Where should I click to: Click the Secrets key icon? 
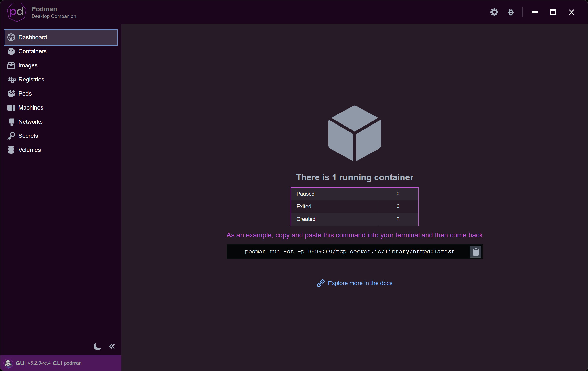pos(11,136)
